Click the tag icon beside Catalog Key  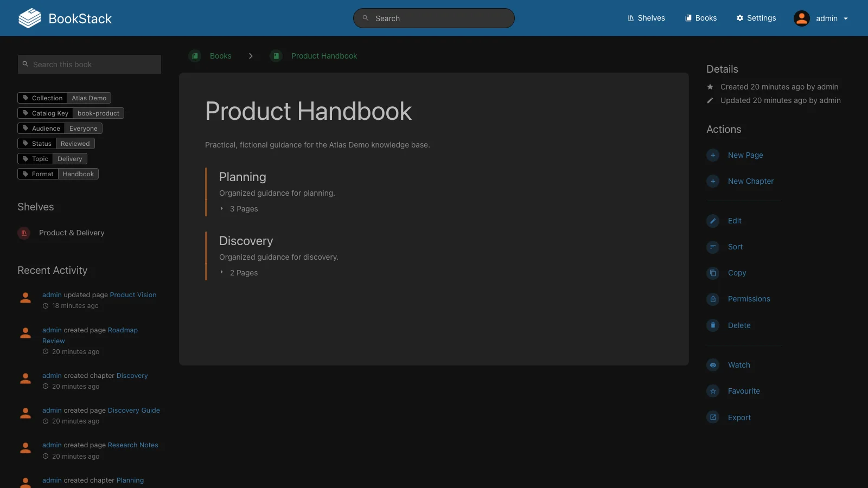(x=25, y=113)
